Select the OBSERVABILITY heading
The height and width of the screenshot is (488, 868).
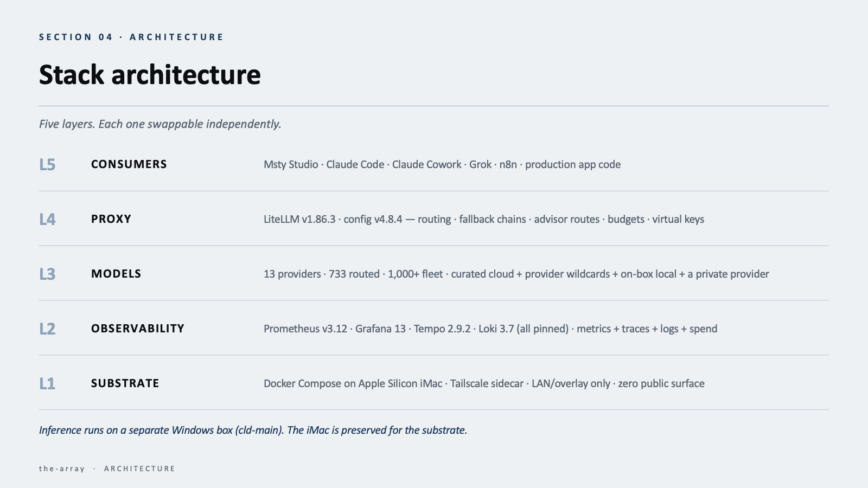coord(138,329)
